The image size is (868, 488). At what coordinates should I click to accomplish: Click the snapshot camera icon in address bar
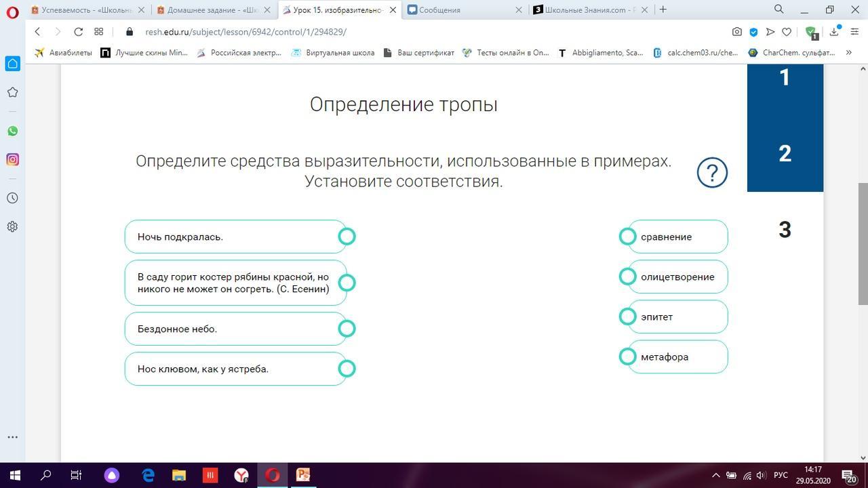[737, 32]
